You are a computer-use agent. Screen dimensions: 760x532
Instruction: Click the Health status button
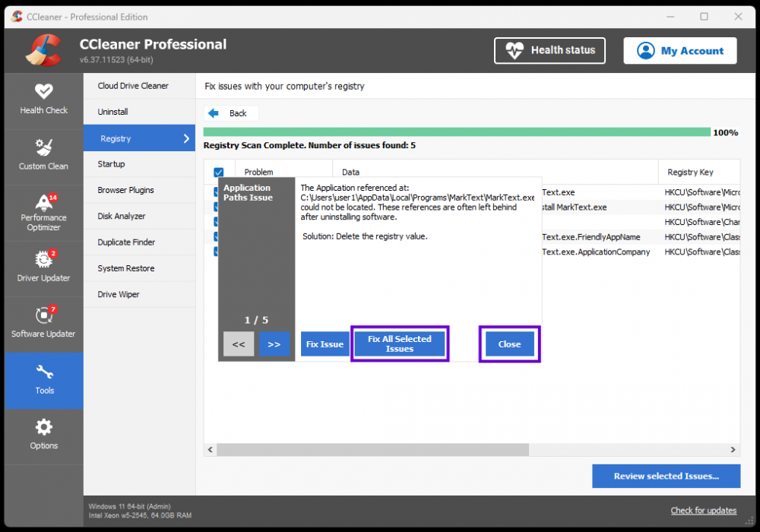point(549,50)
